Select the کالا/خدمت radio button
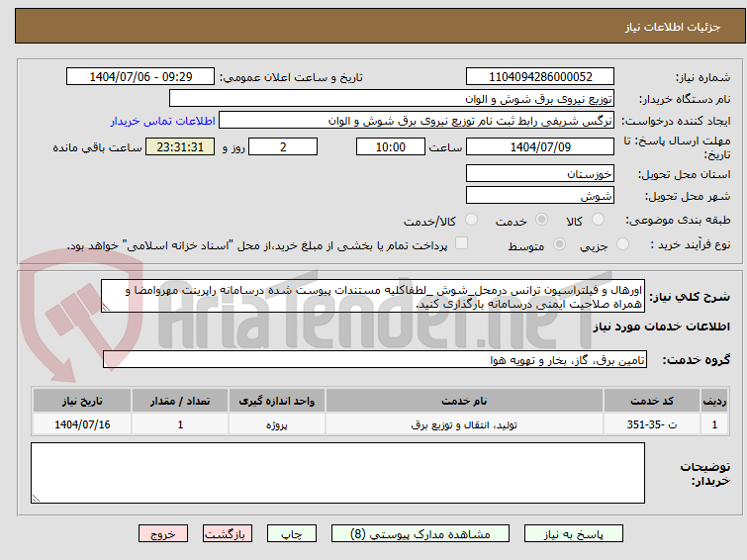Image resolution: width=747 pixels, height=560 pixels. 471,220
